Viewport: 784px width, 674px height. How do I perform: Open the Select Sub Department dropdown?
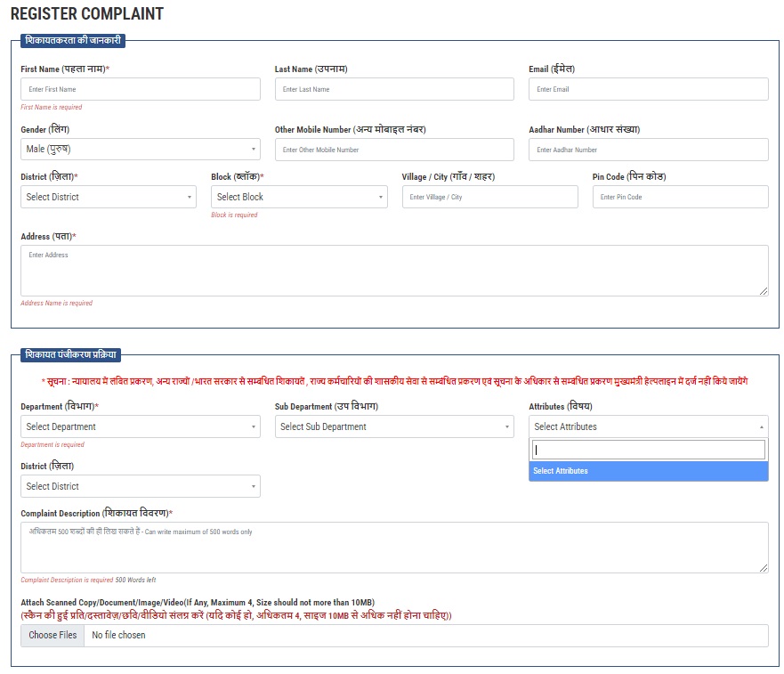click(394, 426)
